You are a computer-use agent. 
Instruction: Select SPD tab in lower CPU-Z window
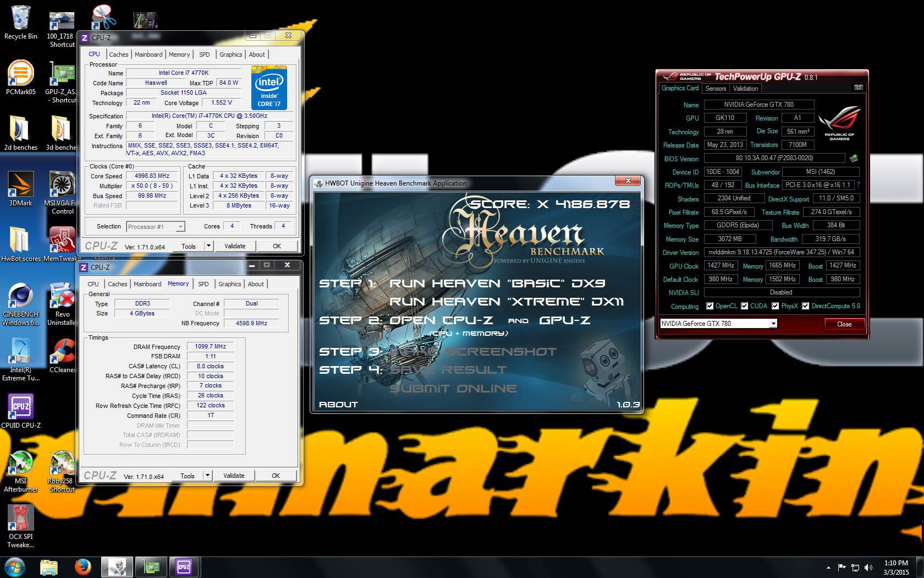[x=204, y=284]
